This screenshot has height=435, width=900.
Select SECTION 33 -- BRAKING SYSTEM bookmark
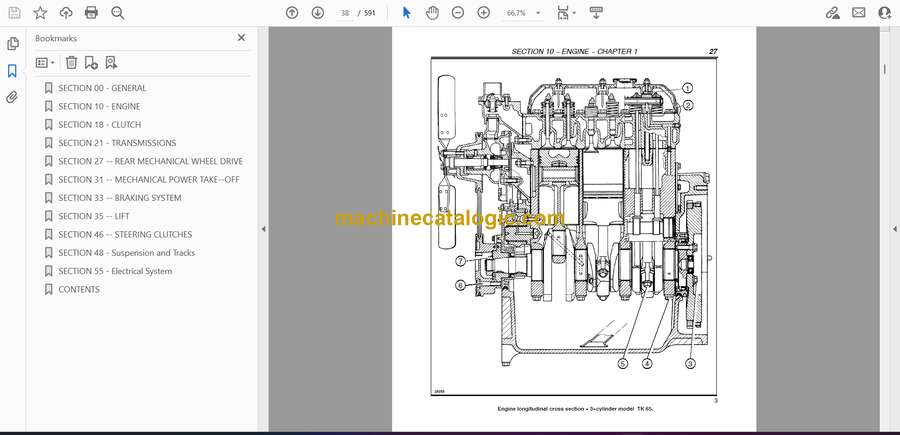pos(119,198)
